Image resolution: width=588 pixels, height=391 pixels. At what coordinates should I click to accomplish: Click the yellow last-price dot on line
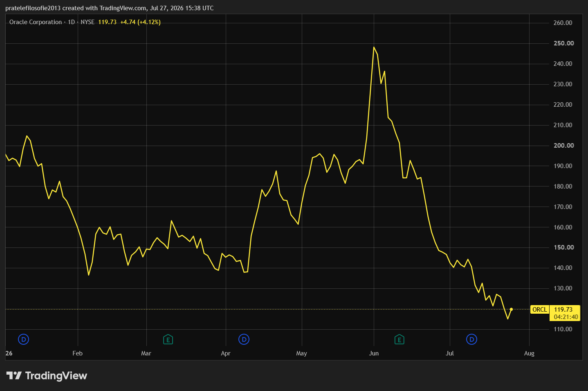(511, 309)
